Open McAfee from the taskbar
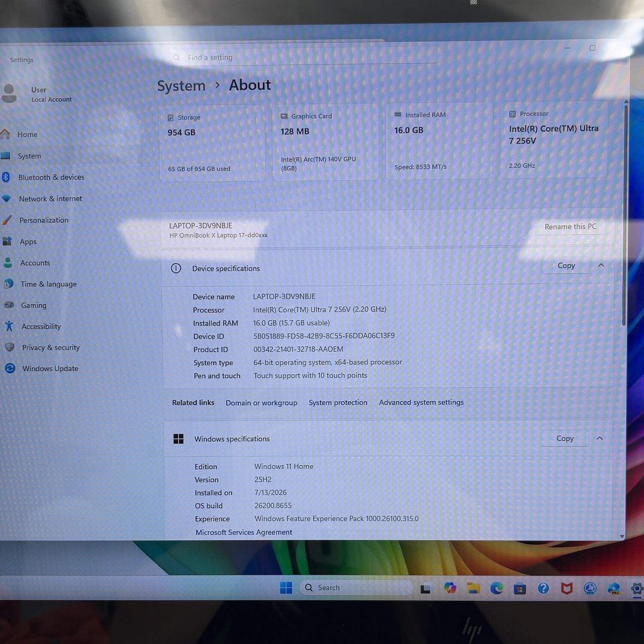The width and height of the screenshot is (644, 644). click(x=567, y=588)
